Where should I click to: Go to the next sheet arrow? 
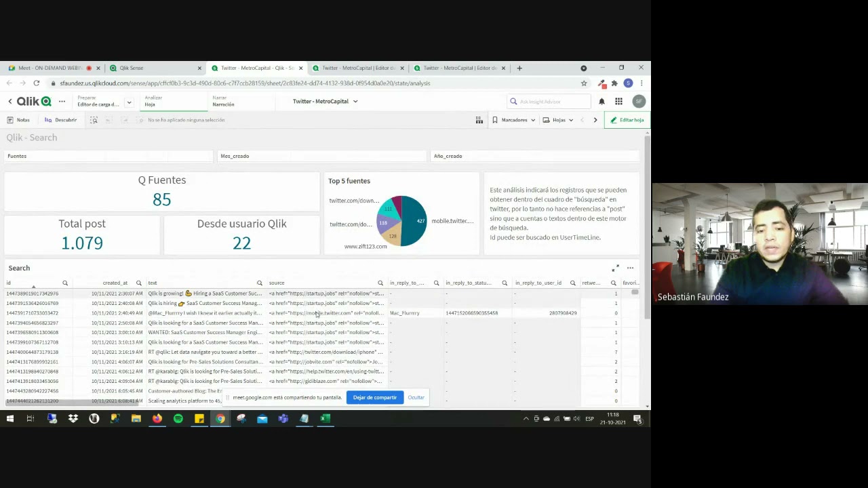[x=595, y=120]
